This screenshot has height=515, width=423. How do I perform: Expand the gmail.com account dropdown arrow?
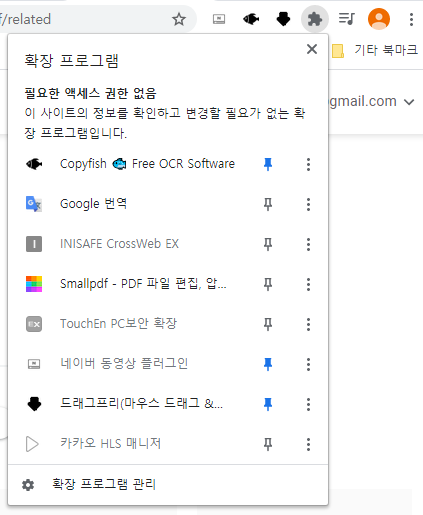pos(409,102)
